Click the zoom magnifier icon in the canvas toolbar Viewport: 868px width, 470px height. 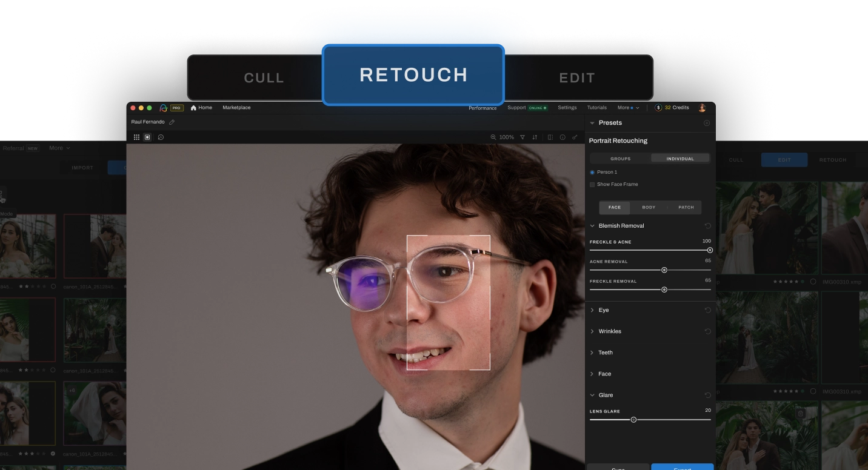pyautogui.click(x=493, y=137)
